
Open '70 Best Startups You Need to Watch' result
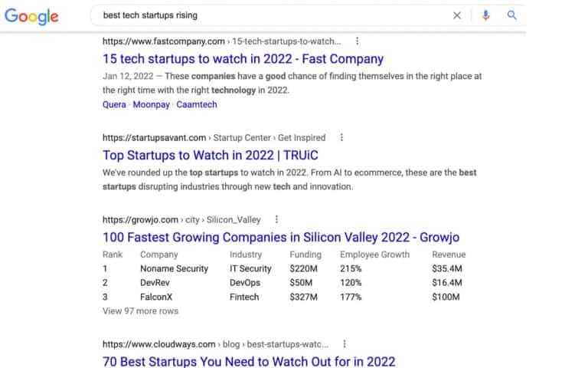point(249,360)
